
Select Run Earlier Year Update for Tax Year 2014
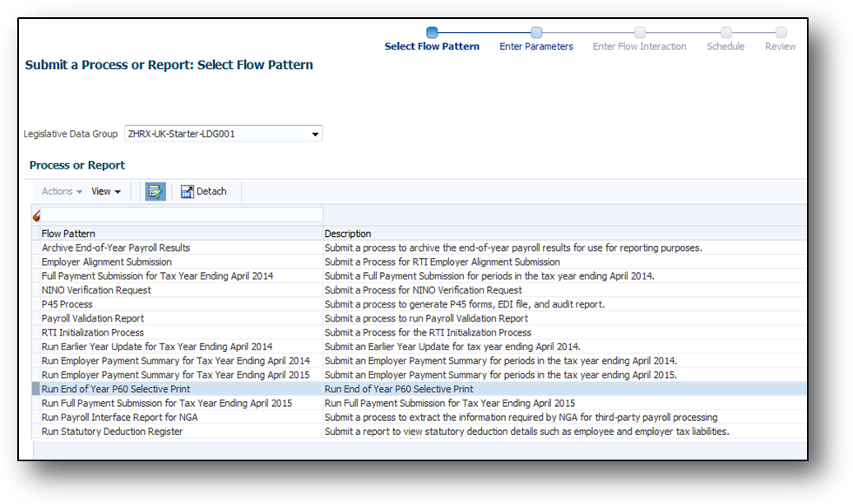click(x=157, y=347)
